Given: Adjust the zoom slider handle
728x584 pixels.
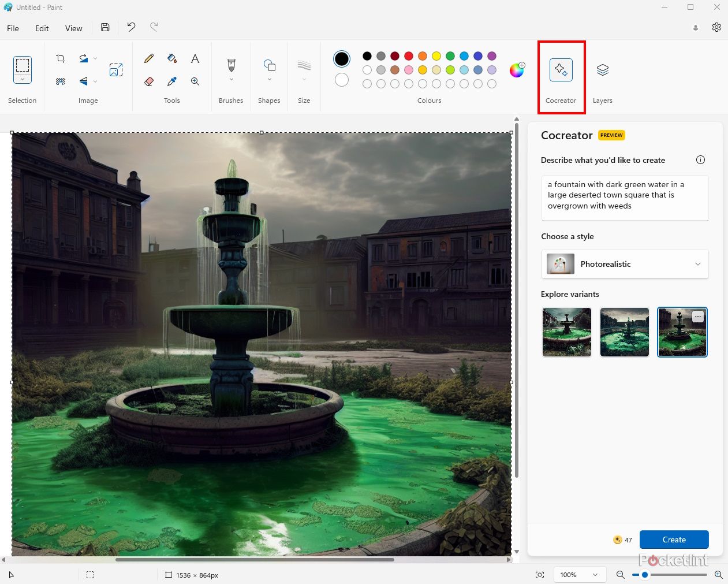Looking at the screenshot, I should pos(645,575).
